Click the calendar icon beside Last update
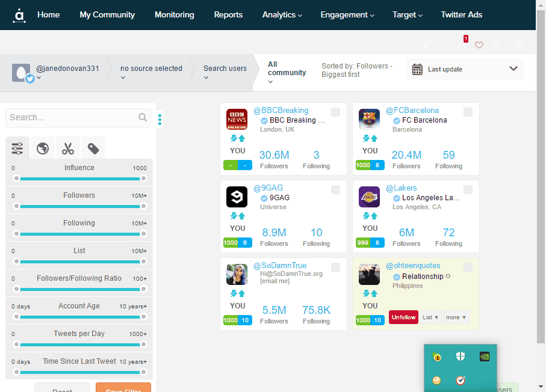This screenshot has width=546, height=392. (x=417, y=69)
